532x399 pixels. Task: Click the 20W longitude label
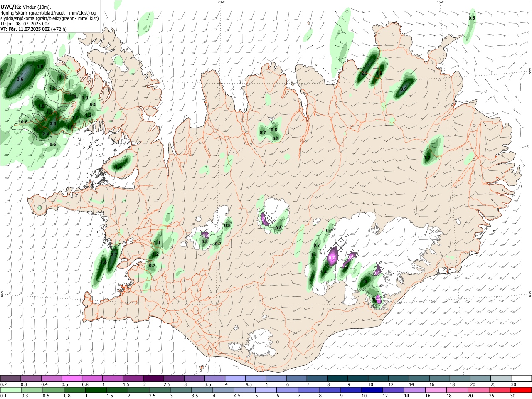tap(221, 2)
